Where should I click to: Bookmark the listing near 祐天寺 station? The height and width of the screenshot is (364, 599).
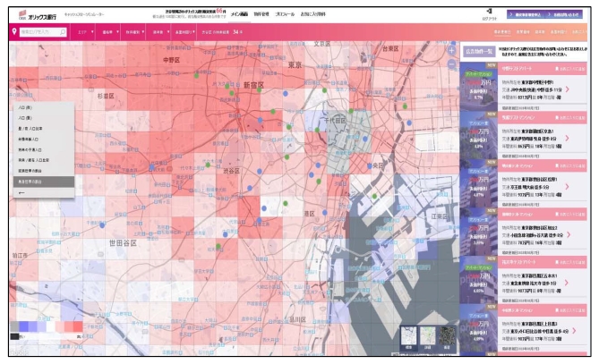point(570,262)
